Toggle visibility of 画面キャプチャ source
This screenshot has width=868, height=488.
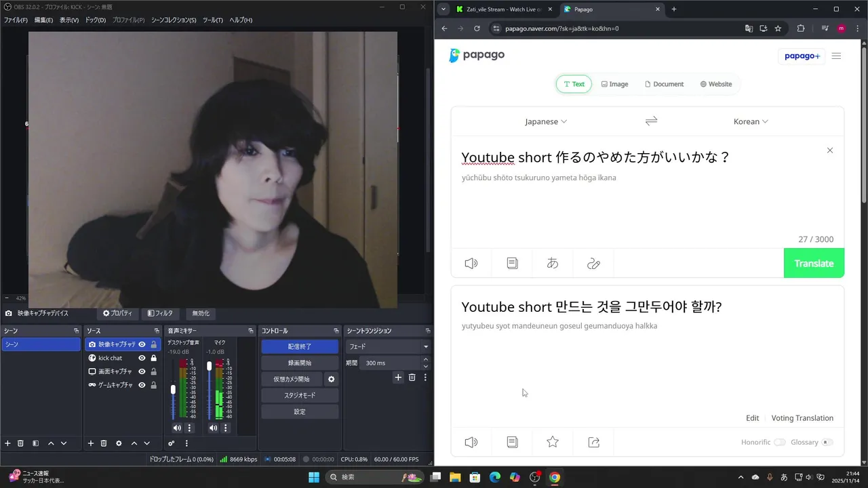pos(142,371)
